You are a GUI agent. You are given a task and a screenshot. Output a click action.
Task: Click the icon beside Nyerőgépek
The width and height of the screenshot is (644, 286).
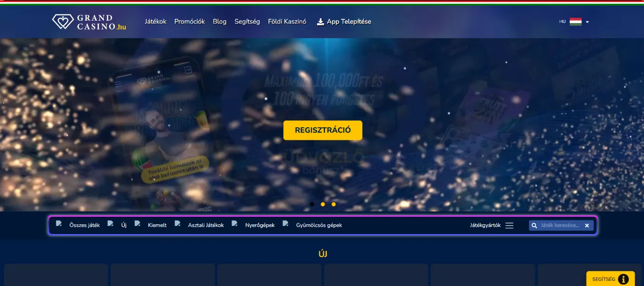235,224
